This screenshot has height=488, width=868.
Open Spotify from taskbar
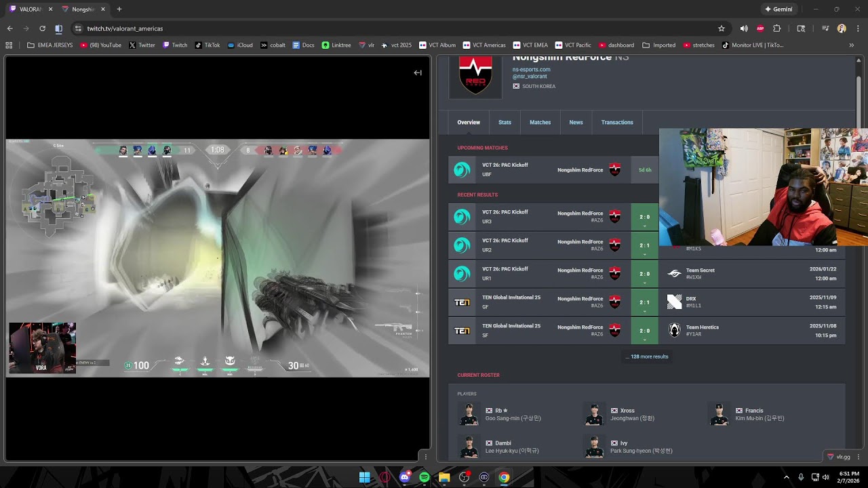click(425, 477)
